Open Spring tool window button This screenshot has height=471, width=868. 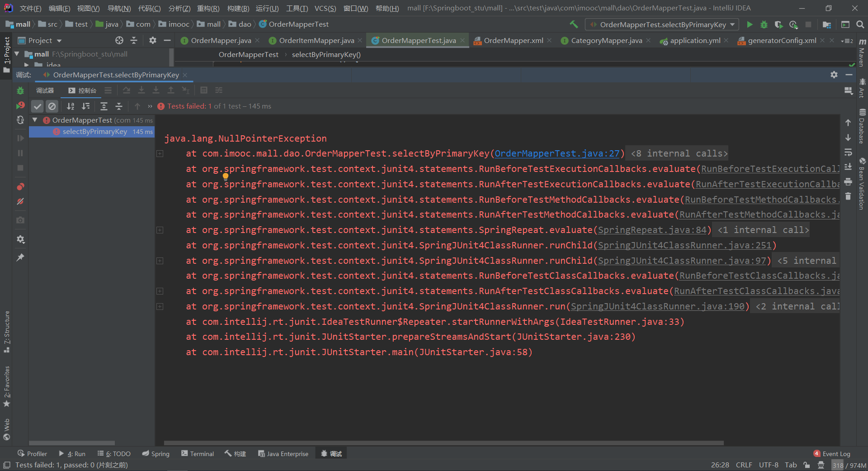(156, 454)
